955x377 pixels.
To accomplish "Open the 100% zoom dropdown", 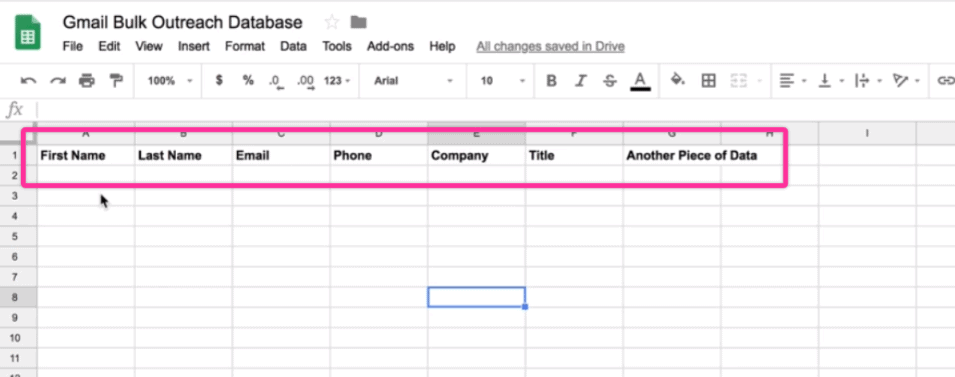I will coord(170,80).
